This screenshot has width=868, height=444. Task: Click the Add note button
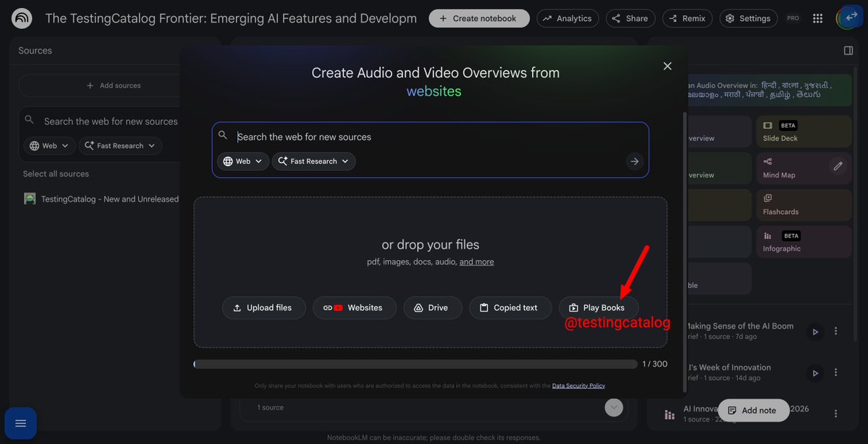point(754,410)
